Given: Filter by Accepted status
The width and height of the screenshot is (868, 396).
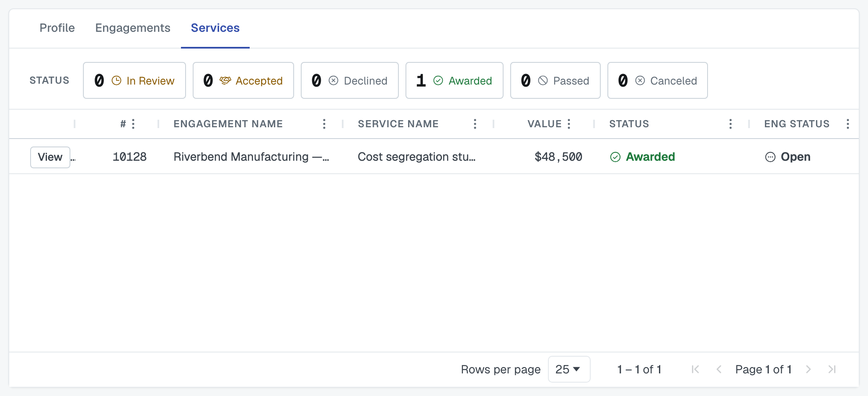Looking at the screenshot, I should click(243, 80).
